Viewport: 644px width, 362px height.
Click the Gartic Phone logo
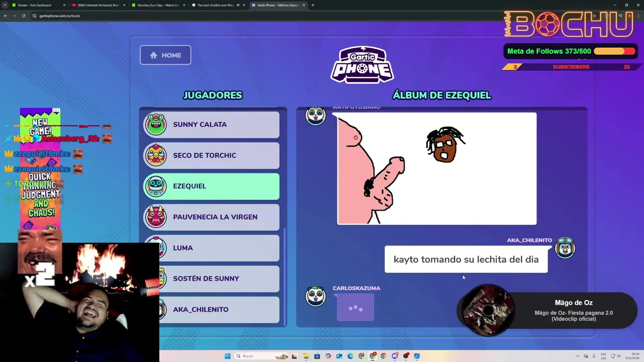[362, 64]
